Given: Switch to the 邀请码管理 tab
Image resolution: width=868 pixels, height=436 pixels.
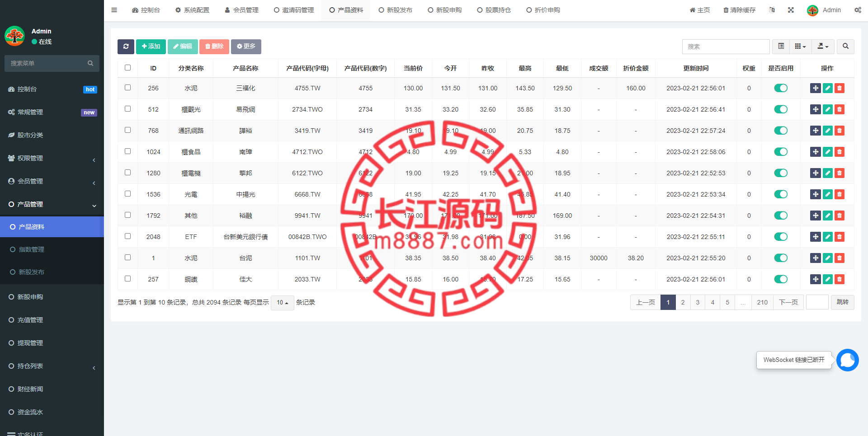Looking at the screenshot, I should tap(294, 10).
